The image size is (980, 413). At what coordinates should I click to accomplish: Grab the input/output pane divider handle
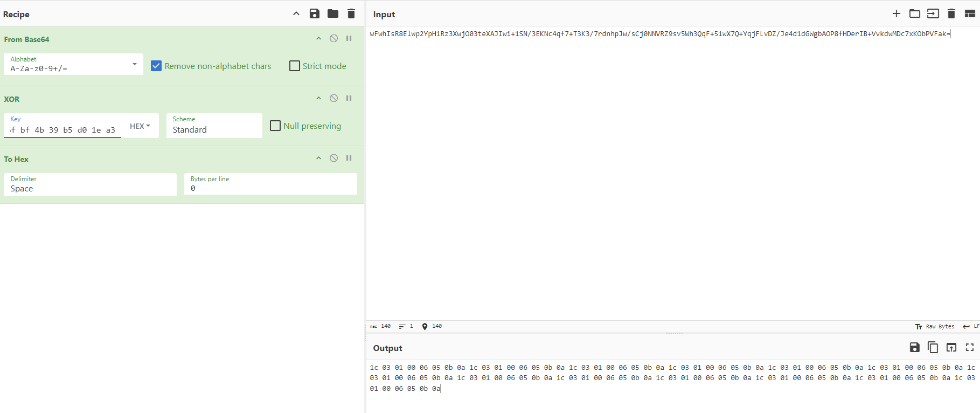(674, 333)
